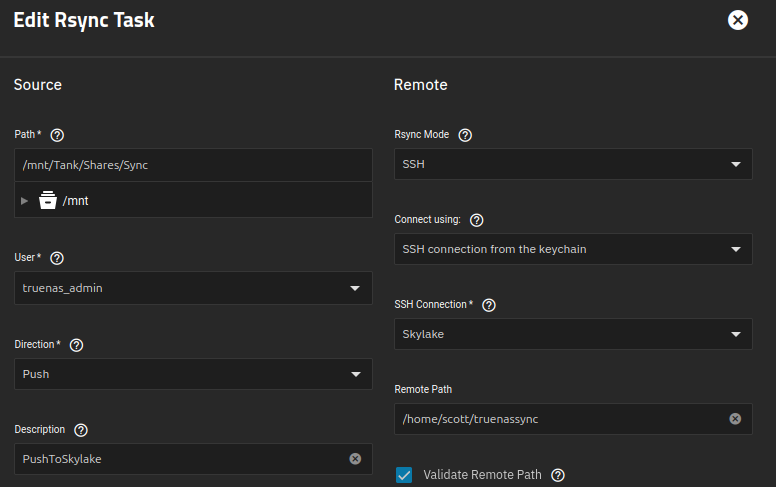This screenshot has width=776, height=487.
Task: Edit the source Path input field
Action: (x=194, y=165)
